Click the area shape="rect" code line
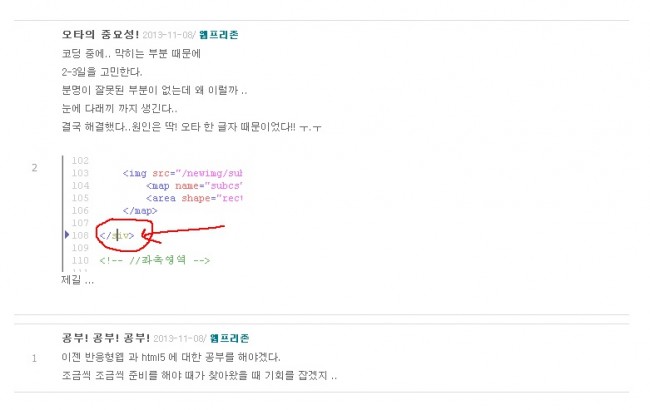Screen dimensions: 650x410 coord(194,198)
